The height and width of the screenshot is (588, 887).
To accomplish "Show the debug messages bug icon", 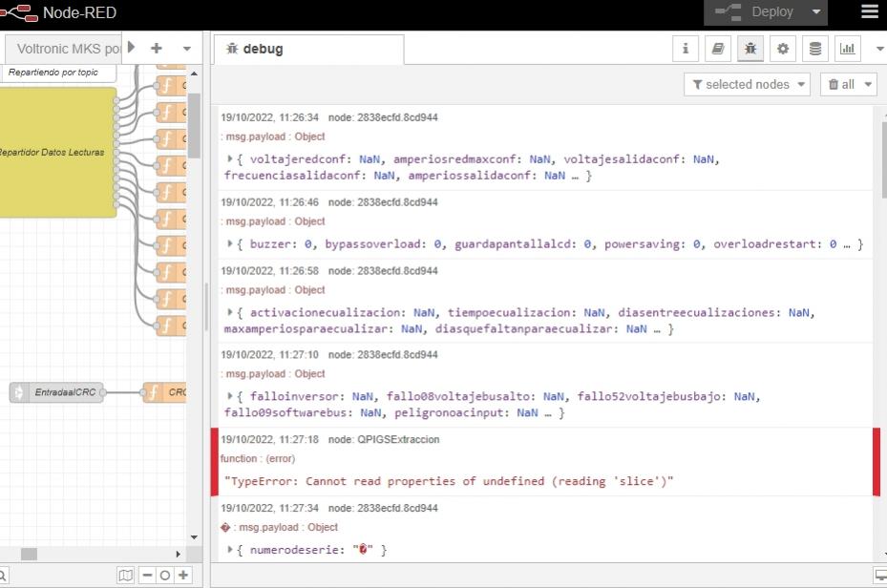I will [x=750, y=49].
